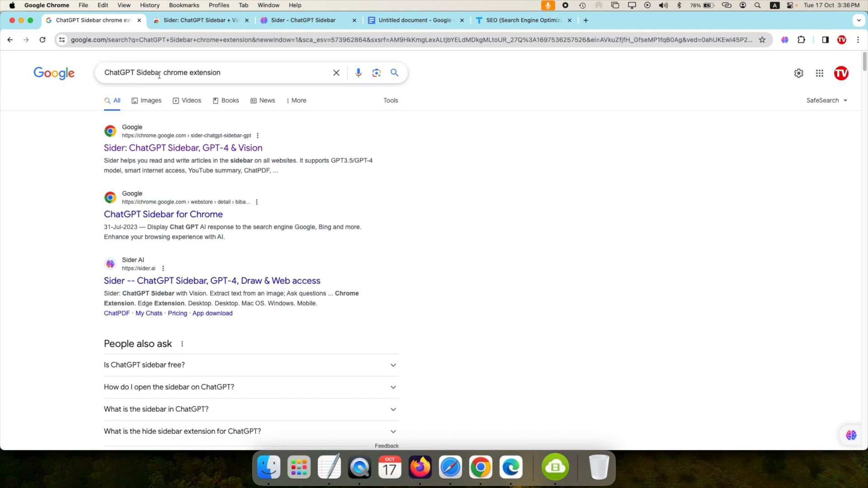Submit search with the magnifier icon
The image size is (868, 488).
coord(394,73)
